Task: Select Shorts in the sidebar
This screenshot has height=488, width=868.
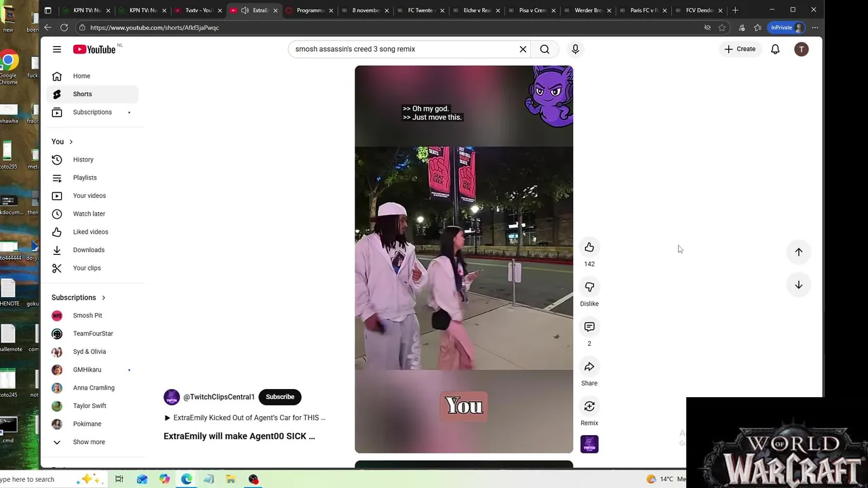Action: 92,94
